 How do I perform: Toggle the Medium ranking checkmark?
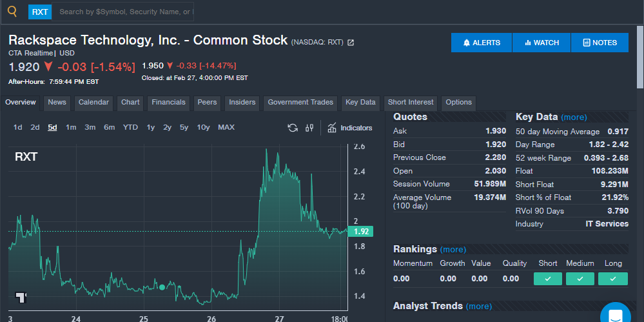580,279
